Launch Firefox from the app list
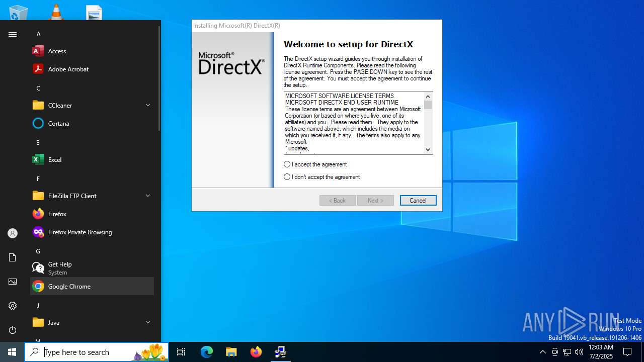Screen dimensions: 644x362 coord(92,214)
